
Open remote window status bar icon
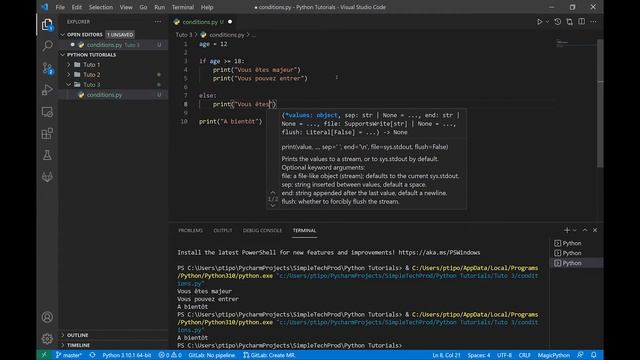tap(44, 355)
